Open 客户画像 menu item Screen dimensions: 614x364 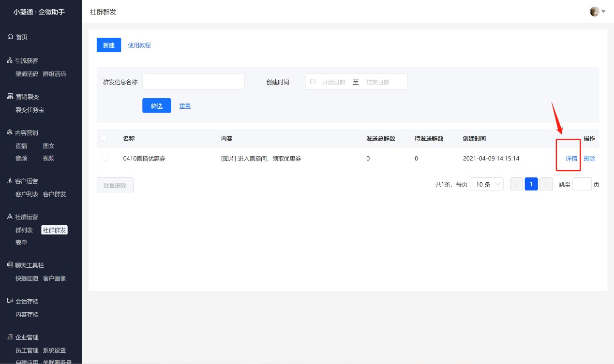(x=54, y=278)
